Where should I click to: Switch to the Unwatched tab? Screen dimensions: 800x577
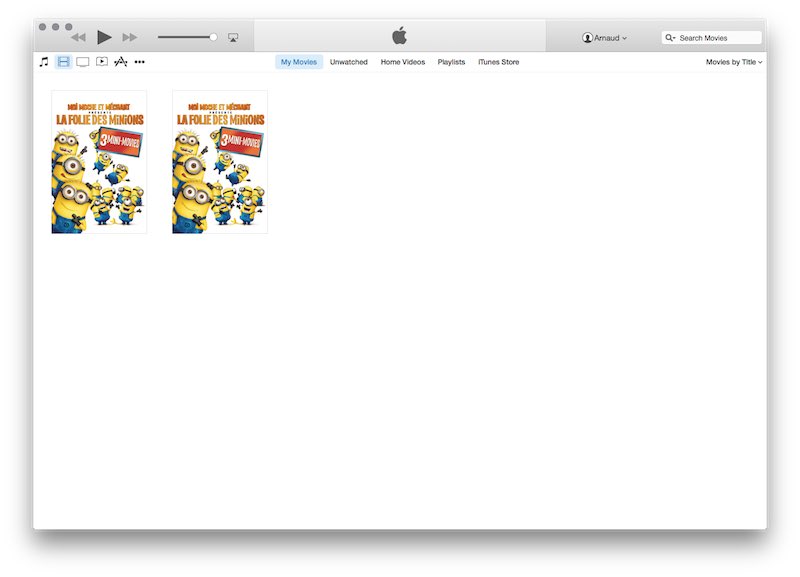click(348, 62)
